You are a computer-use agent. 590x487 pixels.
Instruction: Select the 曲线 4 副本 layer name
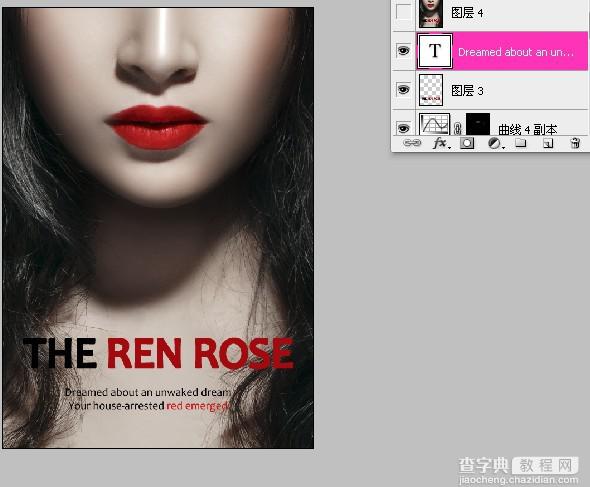[x=528, y=129]
